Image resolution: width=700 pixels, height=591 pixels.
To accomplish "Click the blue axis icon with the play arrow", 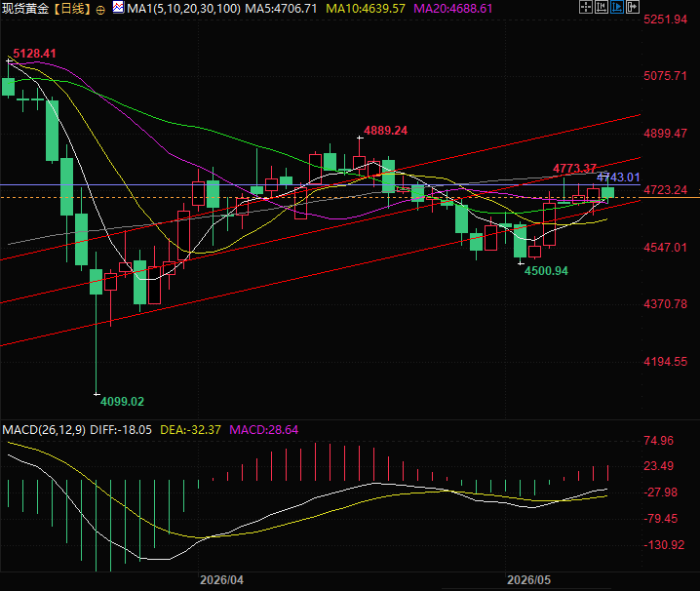I will tap(617, 7).
